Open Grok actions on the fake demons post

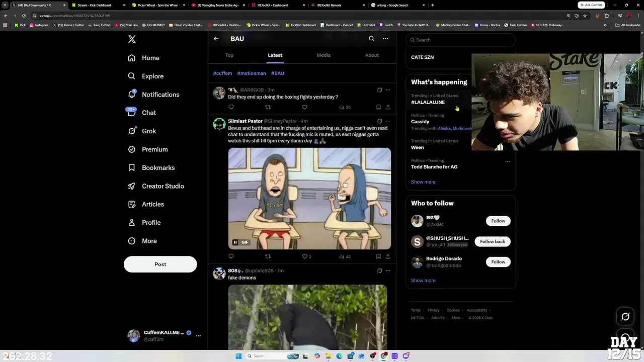tap(379, 271)
